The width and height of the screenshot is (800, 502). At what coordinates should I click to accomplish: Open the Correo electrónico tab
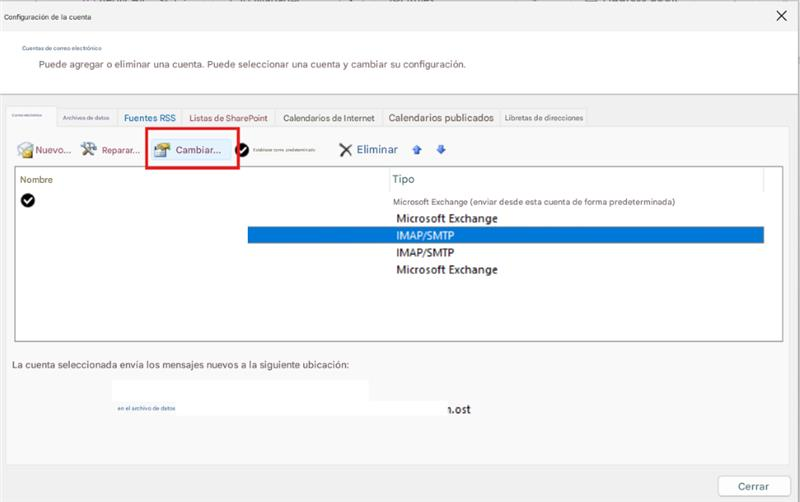(x=31, y=116)
